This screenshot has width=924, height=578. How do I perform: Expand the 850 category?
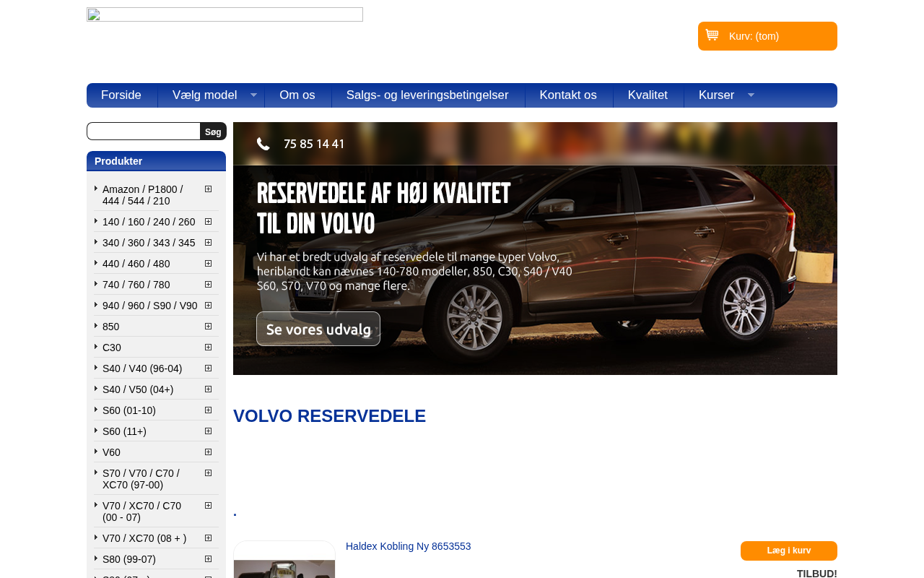pos(208,327)
